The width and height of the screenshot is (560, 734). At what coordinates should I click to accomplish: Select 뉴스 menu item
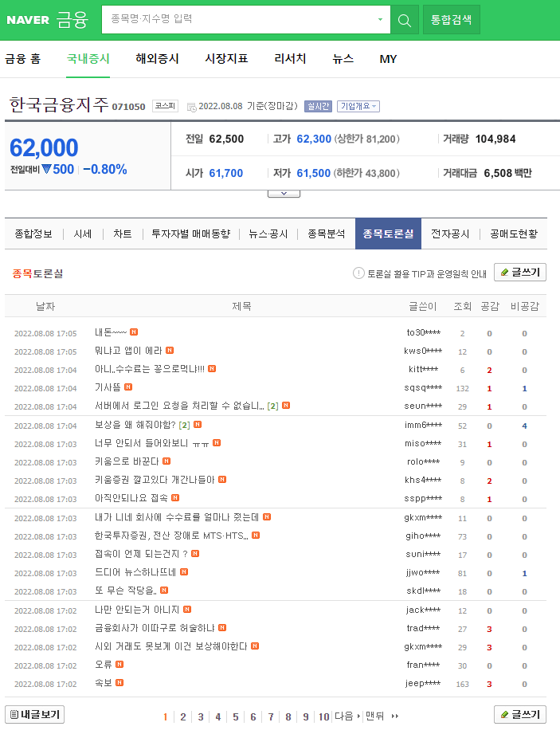[x=343, y=59]
